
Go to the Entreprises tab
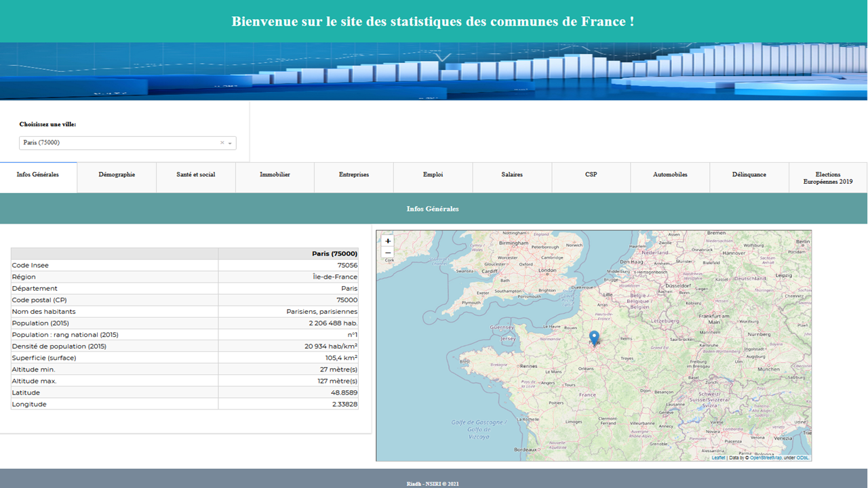tap(354, 175)
